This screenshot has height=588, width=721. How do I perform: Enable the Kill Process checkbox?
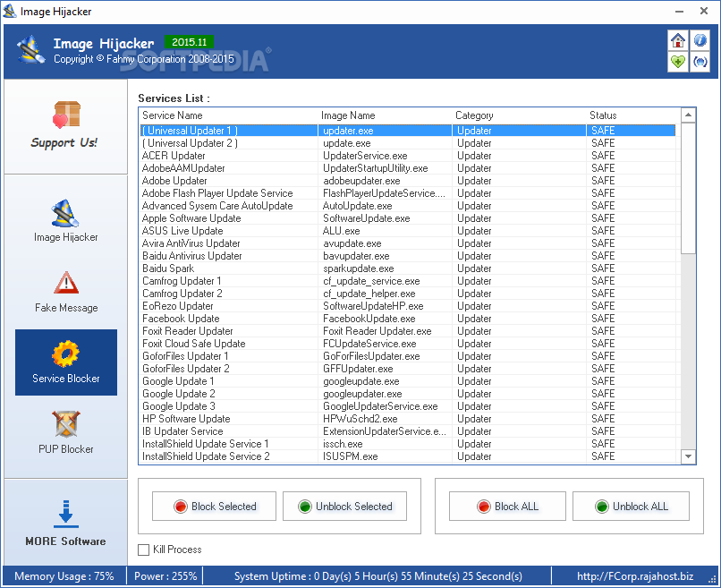click(x=143, y=550)
